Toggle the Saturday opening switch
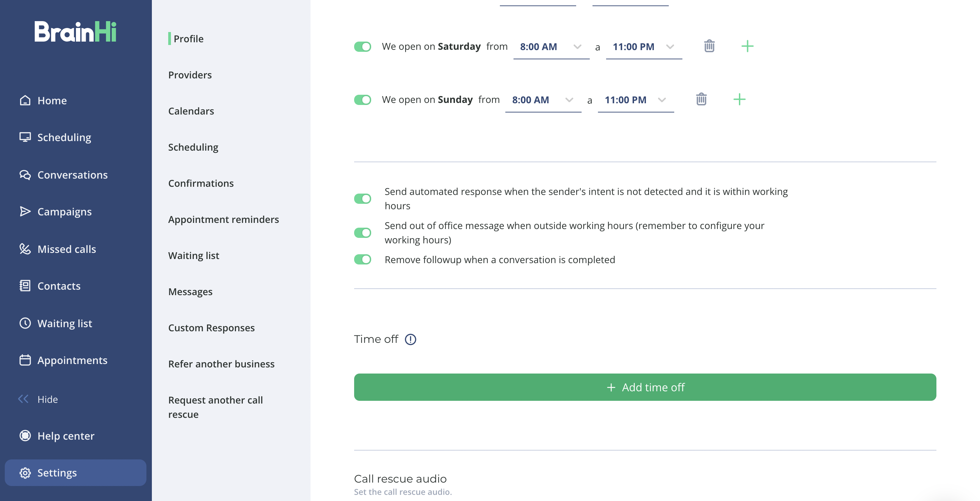The height and width of the screenshot is (501, 980). click(362, 46)
